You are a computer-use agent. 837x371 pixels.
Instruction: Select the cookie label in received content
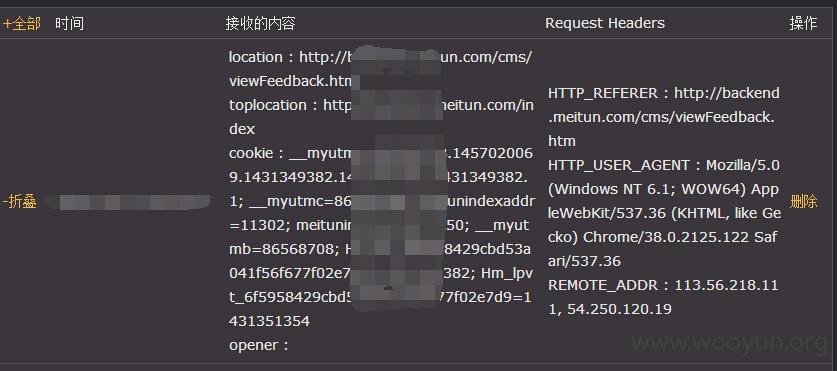[x=251, y=153]
